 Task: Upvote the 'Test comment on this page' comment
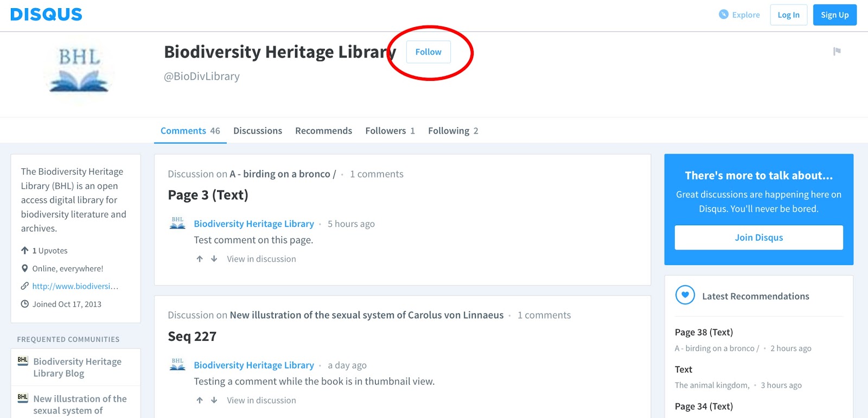(x=200, y=259)
